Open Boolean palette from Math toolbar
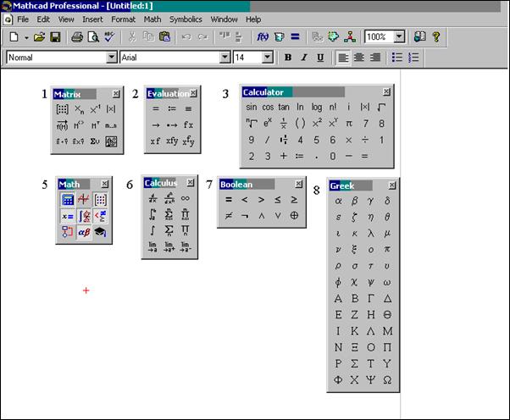This screenshot has width=510, height=420. [x=101, y=216]
